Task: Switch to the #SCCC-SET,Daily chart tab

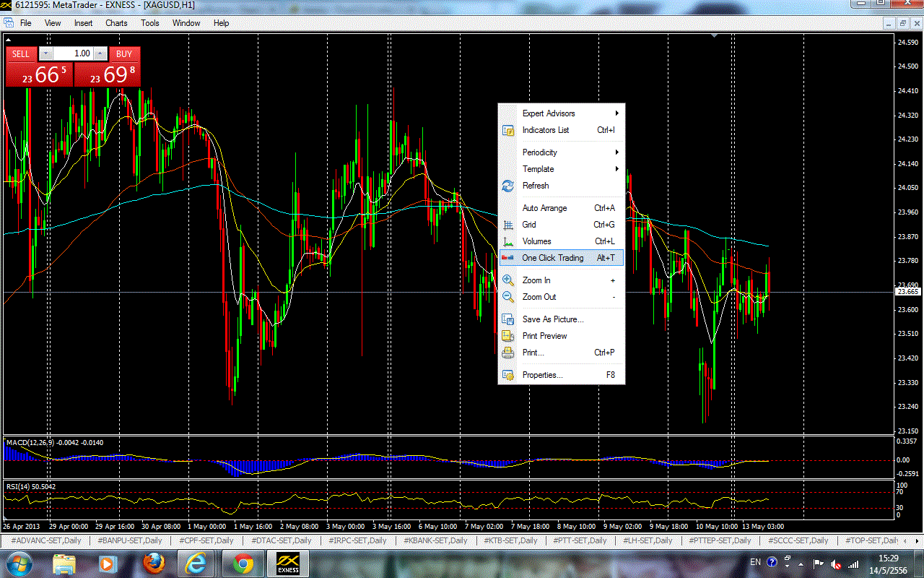Action: pyautogui.click(x=798, y=540)
